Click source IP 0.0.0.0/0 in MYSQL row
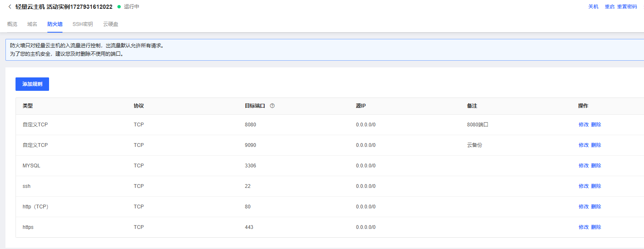 tap(366, 166)
